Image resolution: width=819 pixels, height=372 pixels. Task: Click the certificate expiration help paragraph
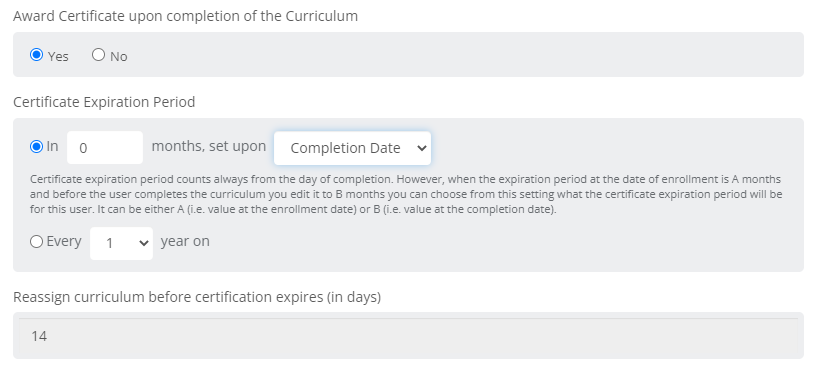tap(406, 194)
